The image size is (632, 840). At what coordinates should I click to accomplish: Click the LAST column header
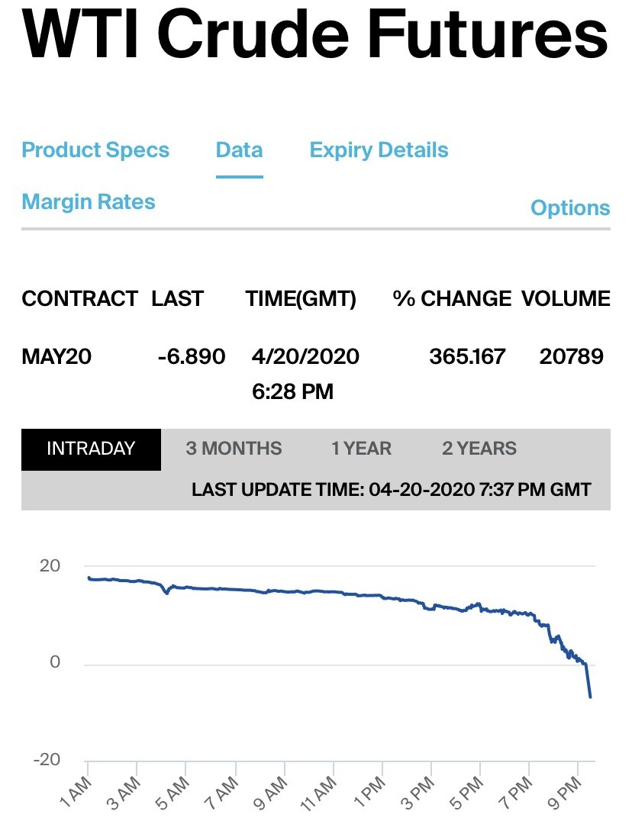177,298
